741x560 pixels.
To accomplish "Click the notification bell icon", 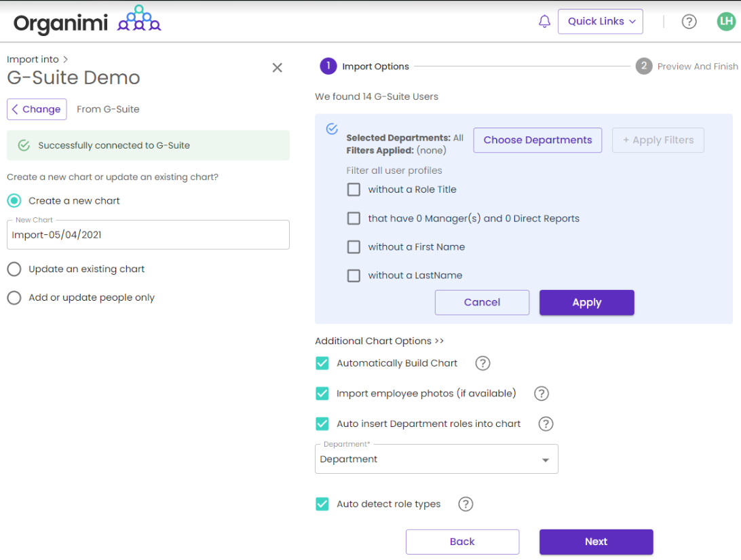I will (x=544, y=22).
